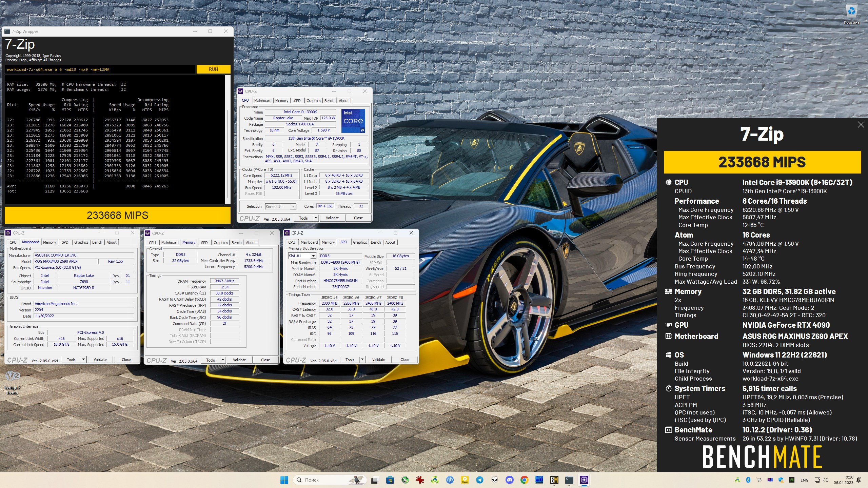Open Discord from the taskbar
This screenshot has width=868, height=488.
coord(510,480)
